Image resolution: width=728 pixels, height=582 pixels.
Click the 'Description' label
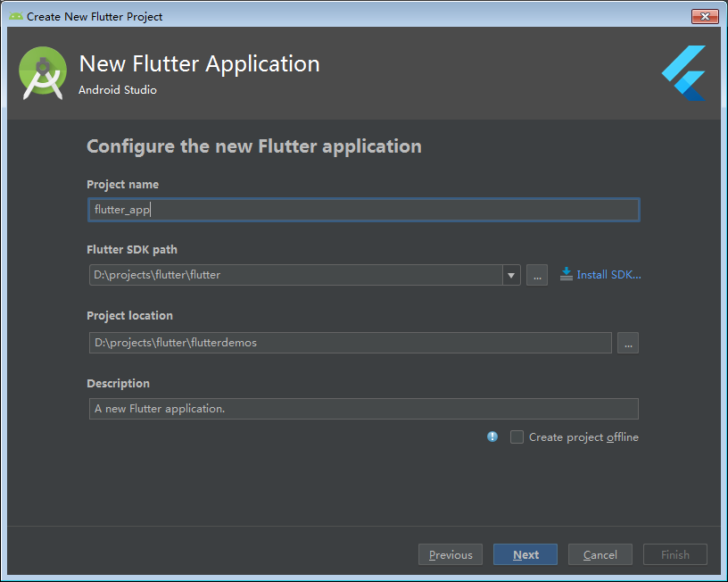[x=118, y=383]
